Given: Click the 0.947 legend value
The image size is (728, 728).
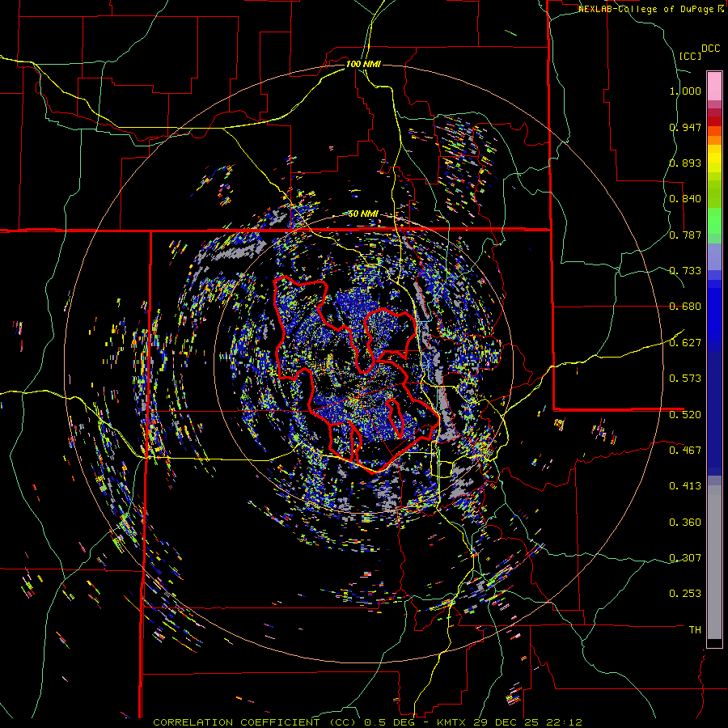Looking at the screenshot, I should point(685,127).
